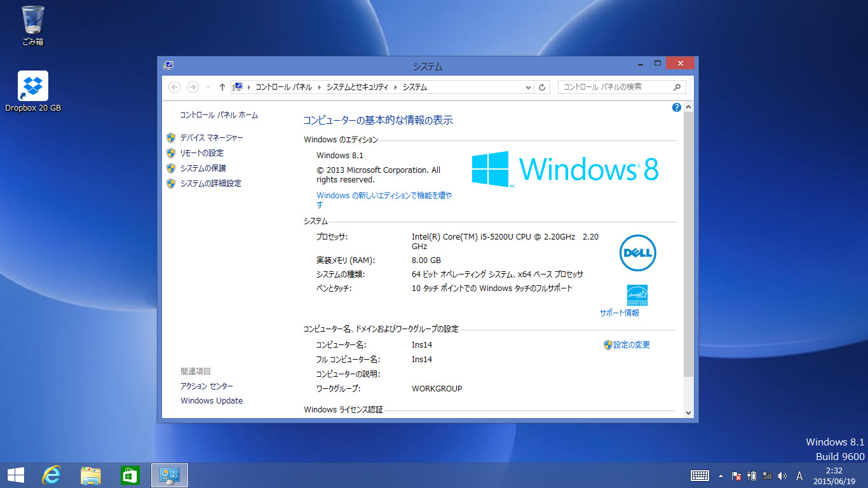
Task: Select the コントロール パネル breadcrumb
Action: click(283, 87)
